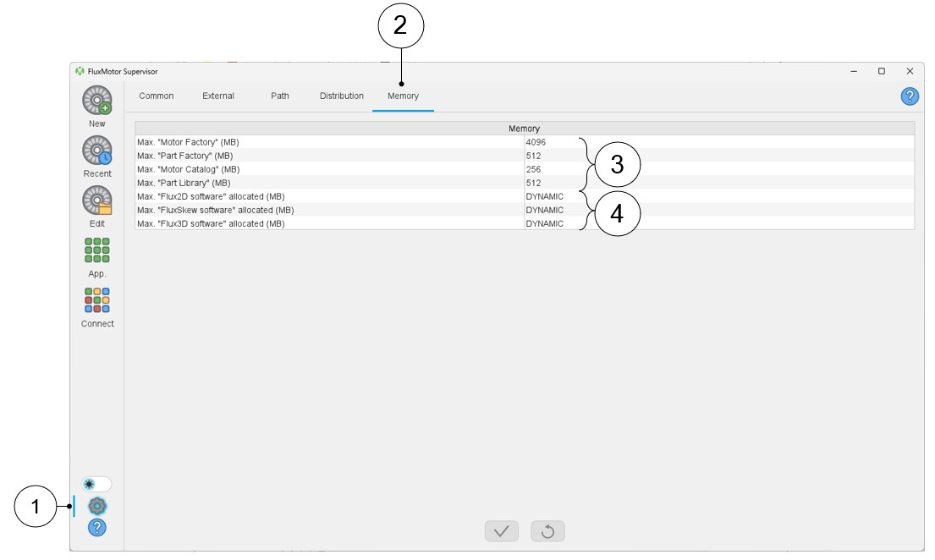Open the top-right help icon
The height and width of the screenshot is (560, 935).
[910, 96]
